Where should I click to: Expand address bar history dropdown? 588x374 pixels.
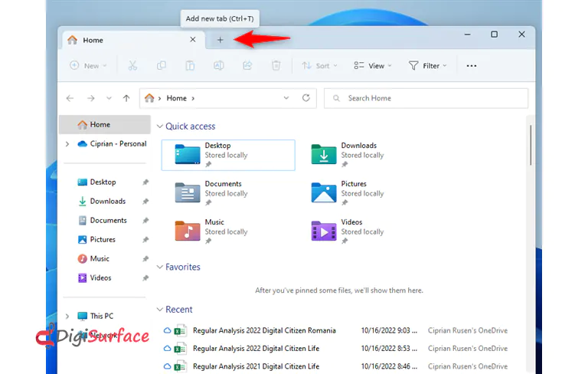coord(286,98)
